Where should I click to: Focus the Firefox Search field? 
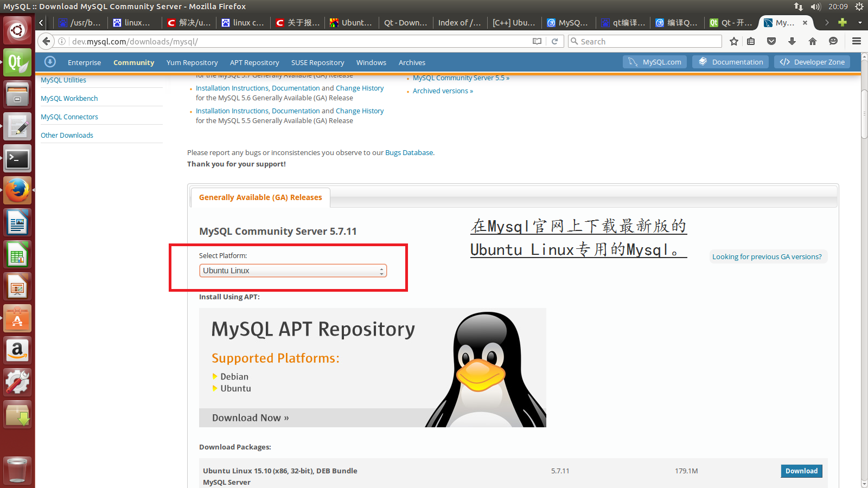click(645, 41)
